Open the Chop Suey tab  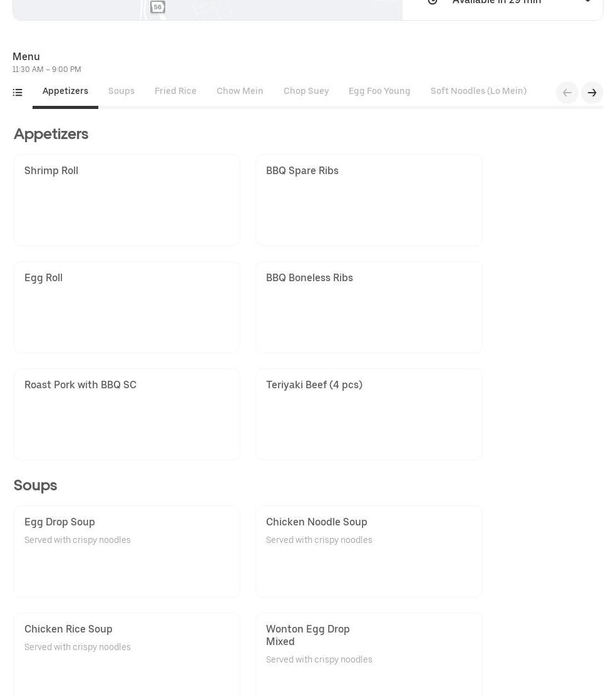(306, 91)
